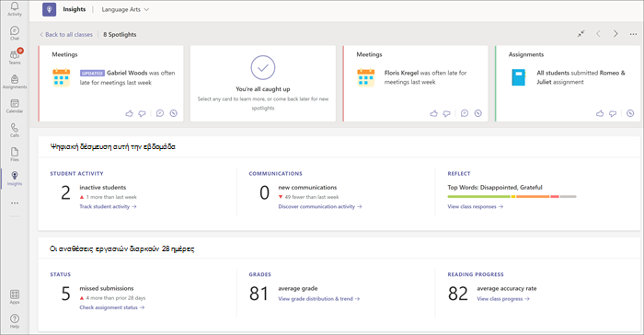
Task: Click the COMMUNICATIONS heading
Action: [276, 173]
